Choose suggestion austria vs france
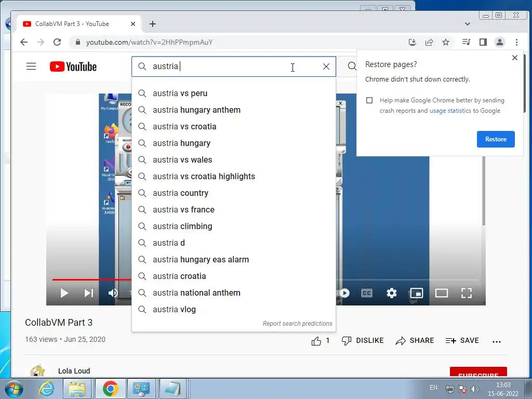The height and width of the screenshot is (399, 532). (234, 210)
